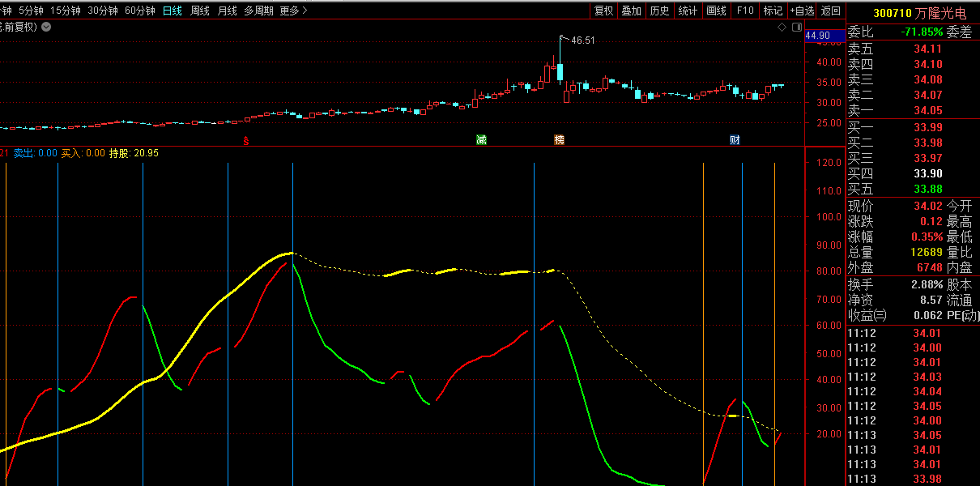Switch to the 日线 daily chart
Image resolution: width=980 pixels, height=486 pixels.
point(173,11)
